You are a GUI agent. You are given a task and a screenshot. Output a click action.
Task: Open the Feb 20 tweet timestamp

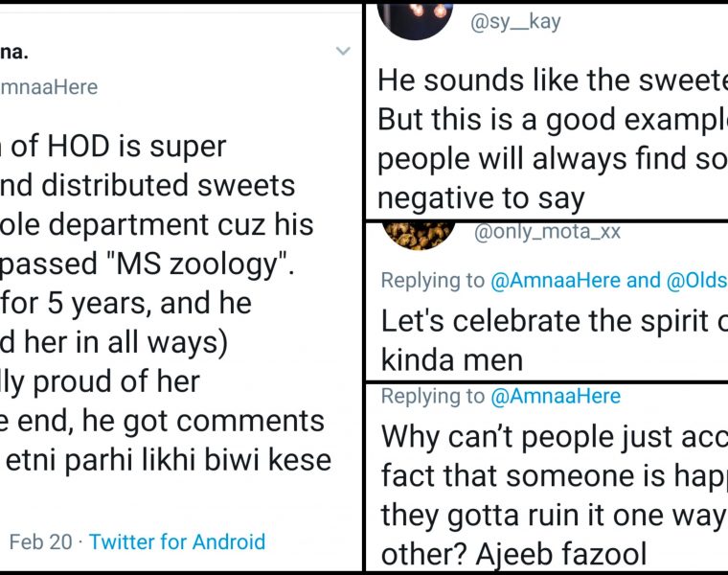click(40, 541)
